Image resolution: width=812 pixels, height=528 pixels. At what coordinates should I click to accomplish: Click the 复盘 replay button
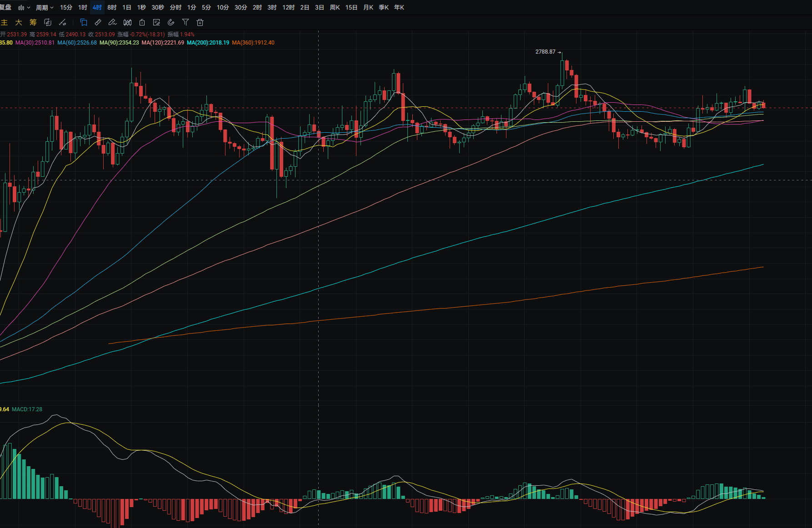6,8
